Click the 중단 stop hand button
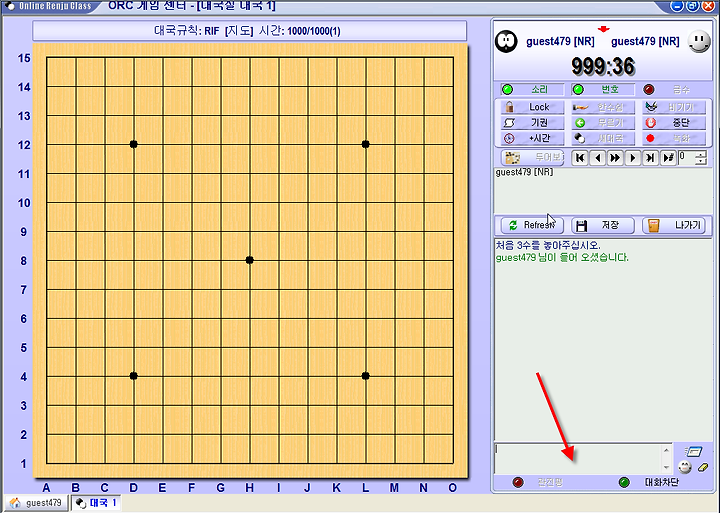The width and height of the screenshot is (720, 513). pos(674,123)
